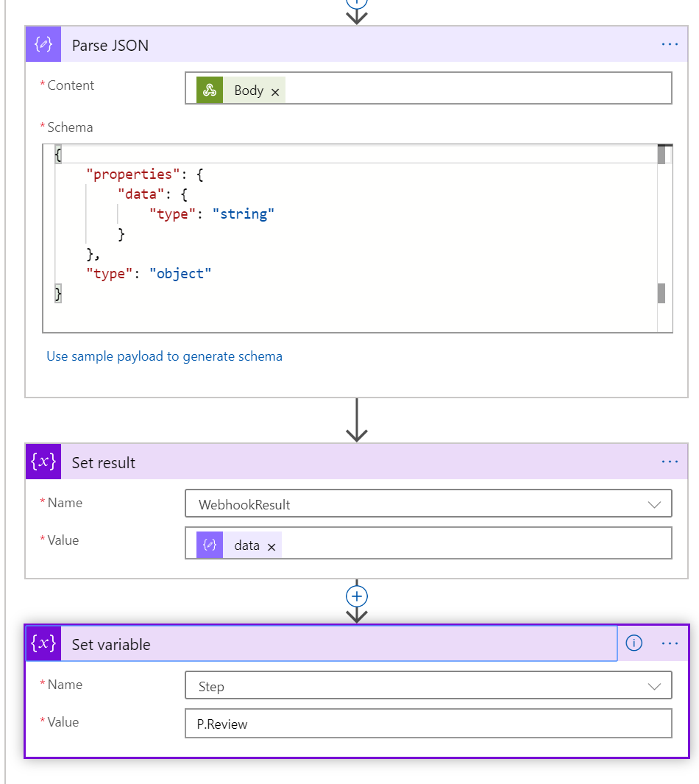
Task: Click the Parse JSON action icon
Action: [x=43, y=44]
